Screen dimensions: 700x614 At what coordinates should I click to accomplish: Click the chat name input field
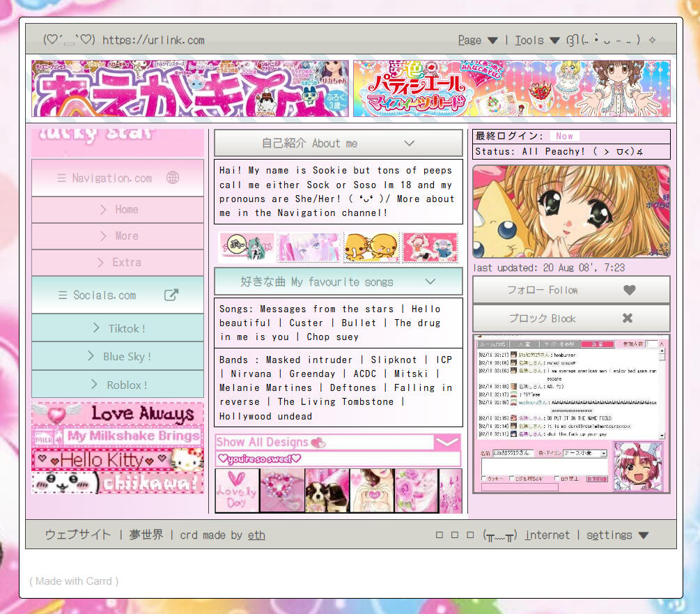513,453
